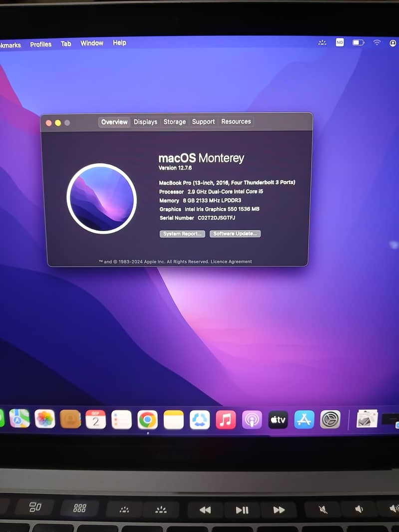Launch the Music app from the Dock
Viewport: 399px width, 532px height.
pos(226,420)
